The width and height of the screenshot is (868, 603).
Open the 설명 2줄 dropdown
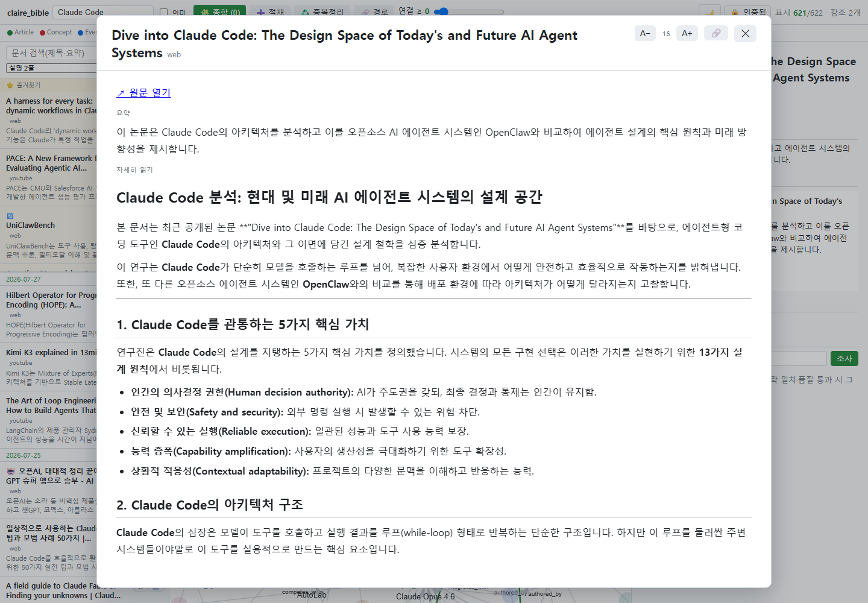(51, 68)
